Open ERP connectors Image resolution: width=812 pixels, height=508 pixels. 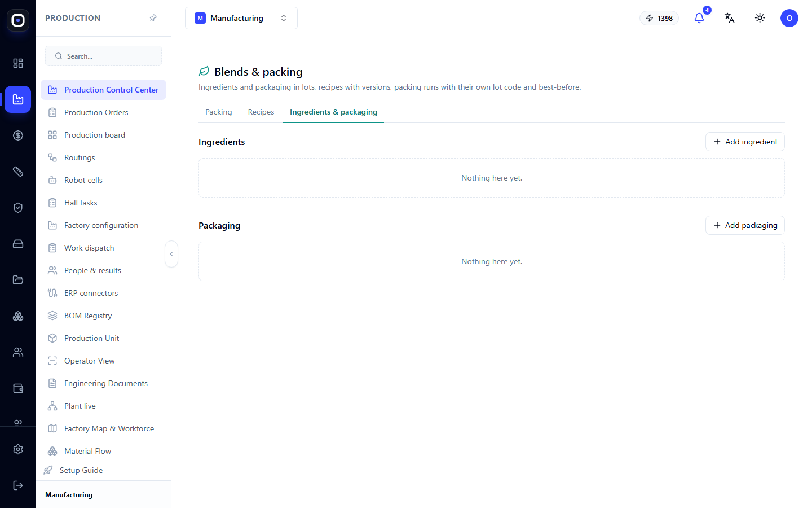click(x=103, y=293)
